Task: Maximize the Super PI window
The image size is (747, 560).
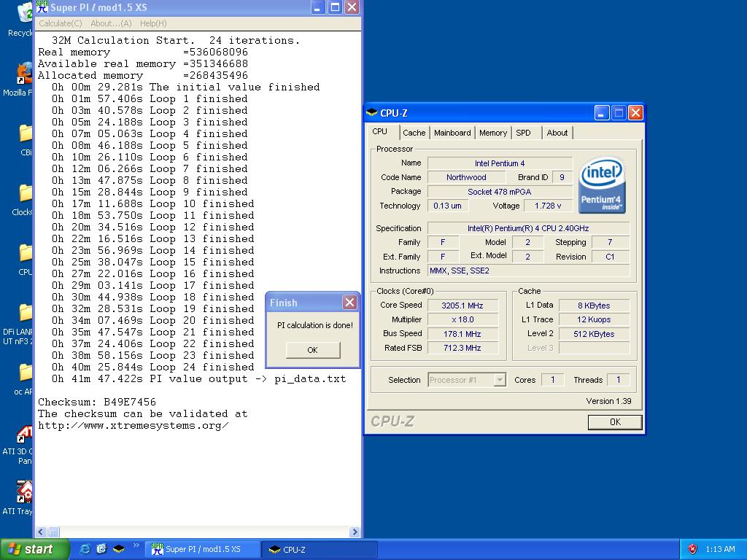Action: [336, 7]
